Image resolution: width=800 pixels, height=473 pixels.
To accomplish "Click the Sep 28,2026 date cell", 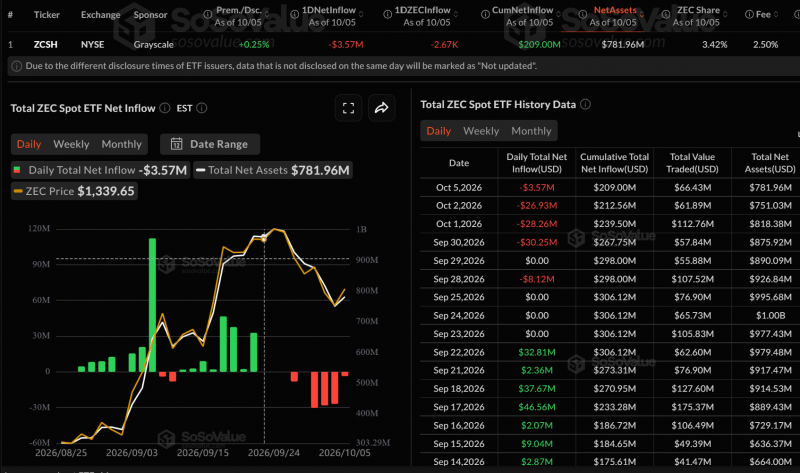I will pos(459,279).
